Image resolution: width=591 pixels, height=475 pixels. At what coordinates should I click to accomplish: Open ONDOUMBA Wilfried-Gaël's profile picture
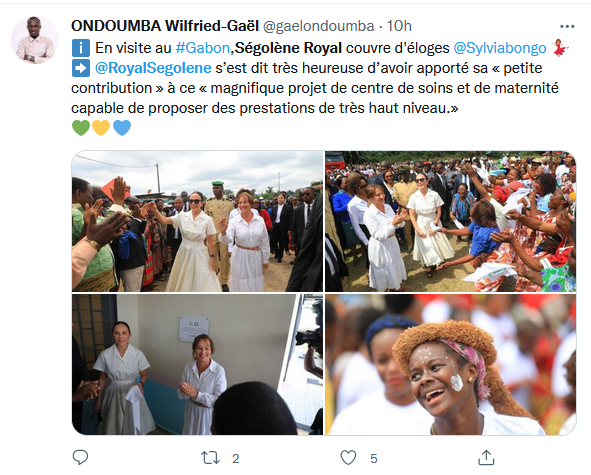coord(35,40)
